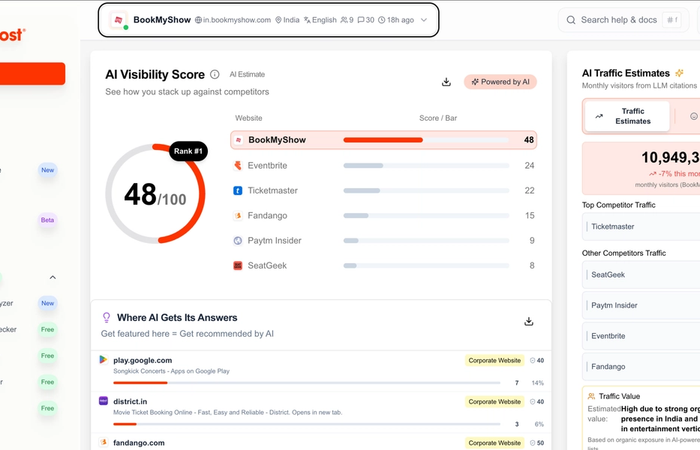Click Corporate Website tag for play.google.com
This screenshot has width=700, height=450.
click(x=495, y=360)
